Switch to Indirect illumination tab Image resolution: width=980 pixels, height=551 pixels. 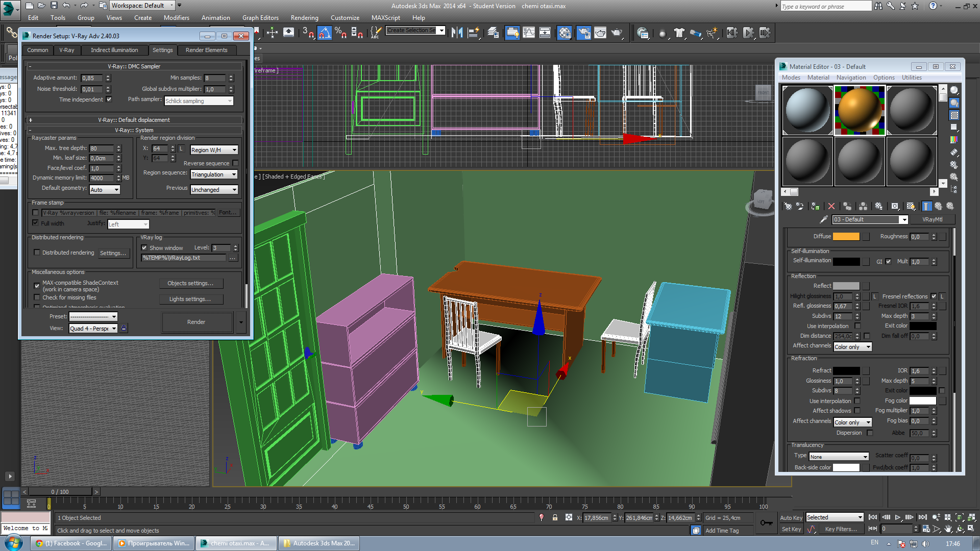(x=114, y=50)
